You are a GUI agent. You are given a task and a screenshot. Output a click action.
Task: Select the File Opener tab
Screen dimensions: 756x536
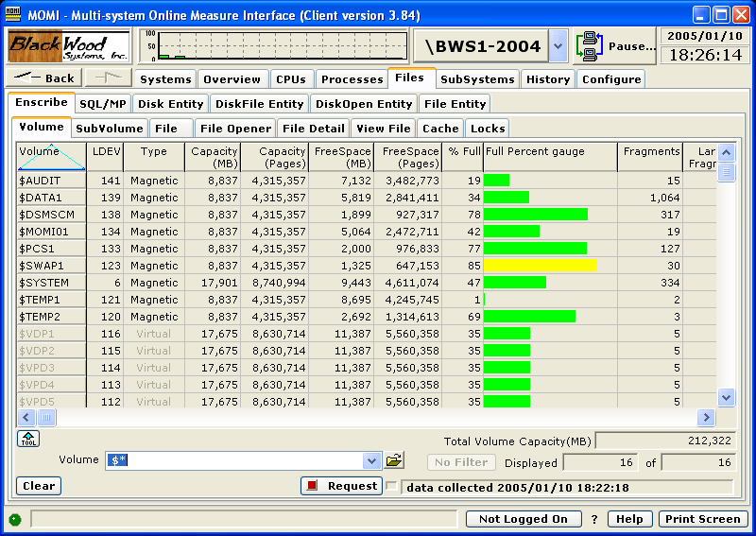236,129
